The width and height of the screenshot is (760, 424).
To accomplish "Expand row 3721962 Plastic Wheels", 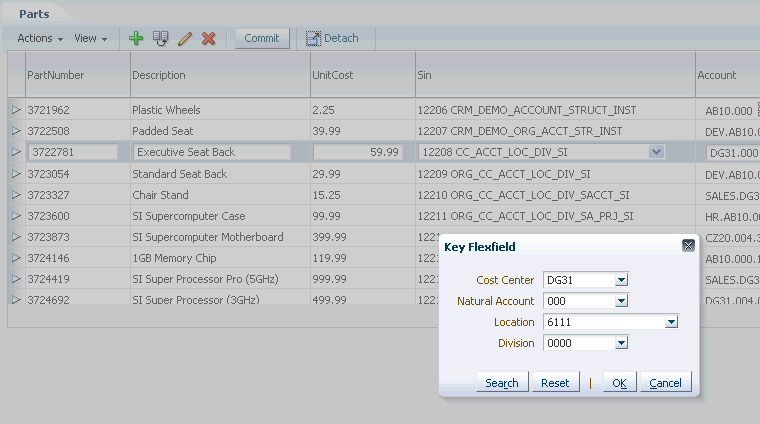I will (16, 110).
